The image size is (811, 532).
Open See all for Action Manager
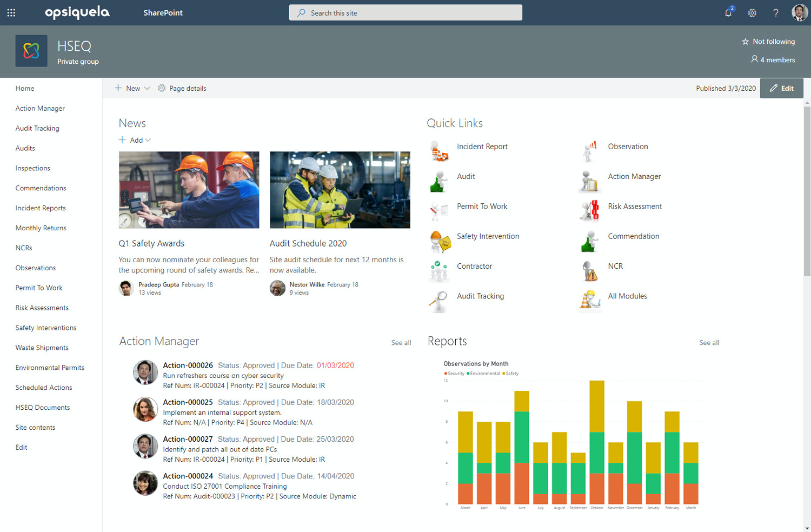[x=401, y=343]
